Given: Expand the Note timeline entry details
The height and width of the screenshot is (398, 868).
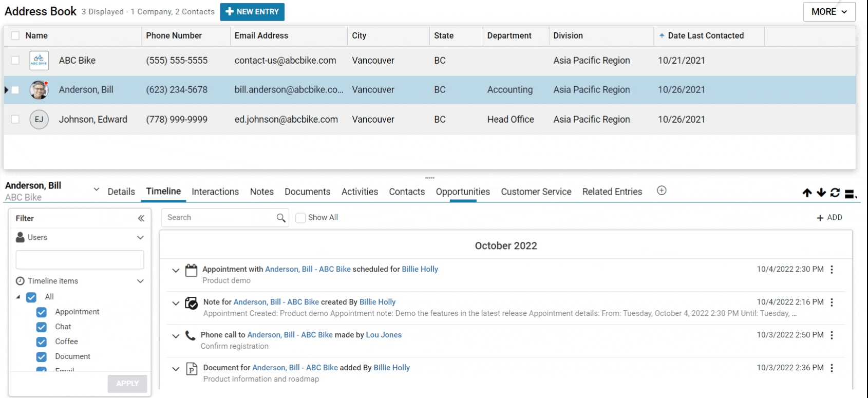Looking at the screenshot, I should (176, 303).
